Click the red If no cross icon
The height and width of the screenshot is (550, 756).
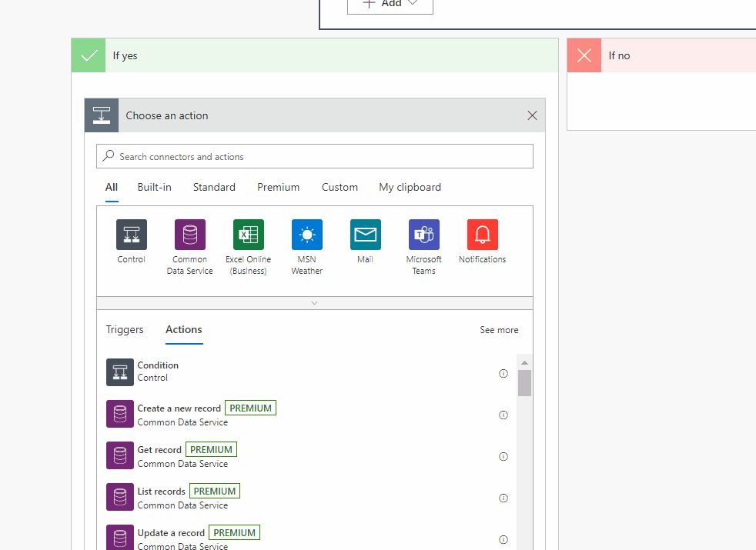point(584,55)
